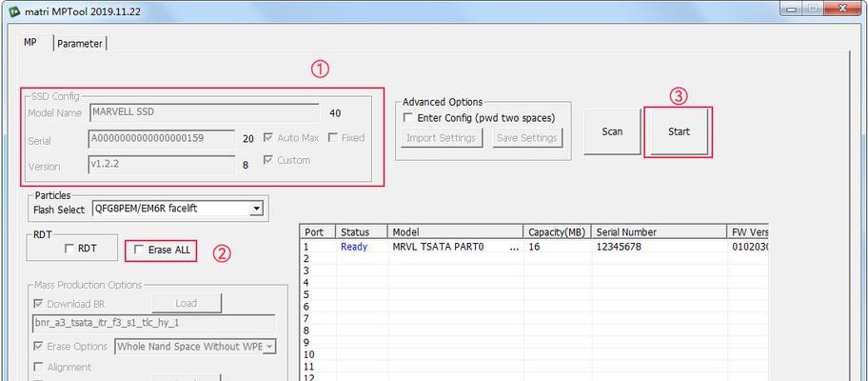Click the Load button beside Download BR
Screen dimensions: 868x381
coord(186,303)
